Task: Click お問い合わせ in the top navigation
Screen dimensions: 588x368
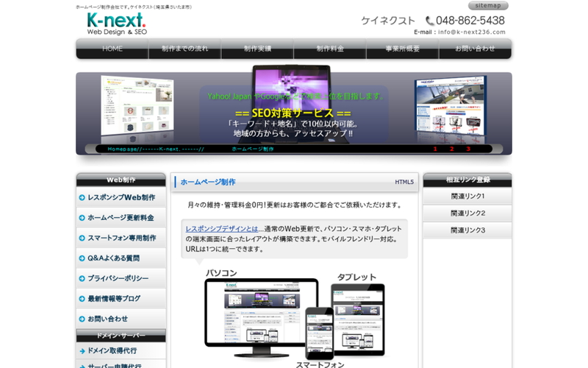Action: [475, 49]
